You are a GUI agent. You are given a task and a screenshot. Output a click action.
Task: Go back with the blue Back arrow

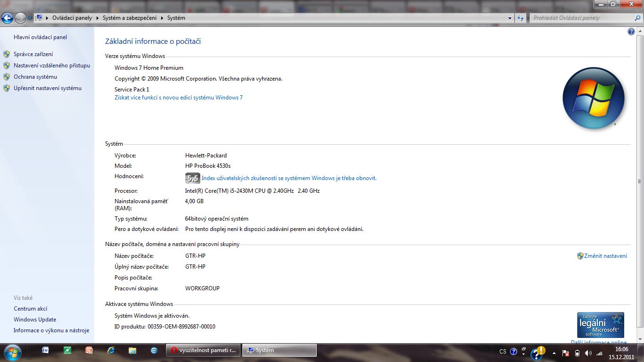(x=8, y=18)
